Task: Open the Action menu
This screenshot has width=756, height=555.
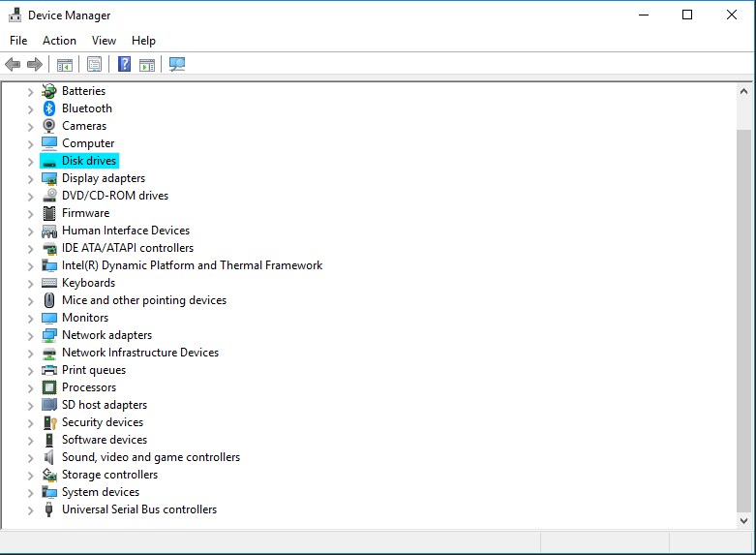Action: 59,41
